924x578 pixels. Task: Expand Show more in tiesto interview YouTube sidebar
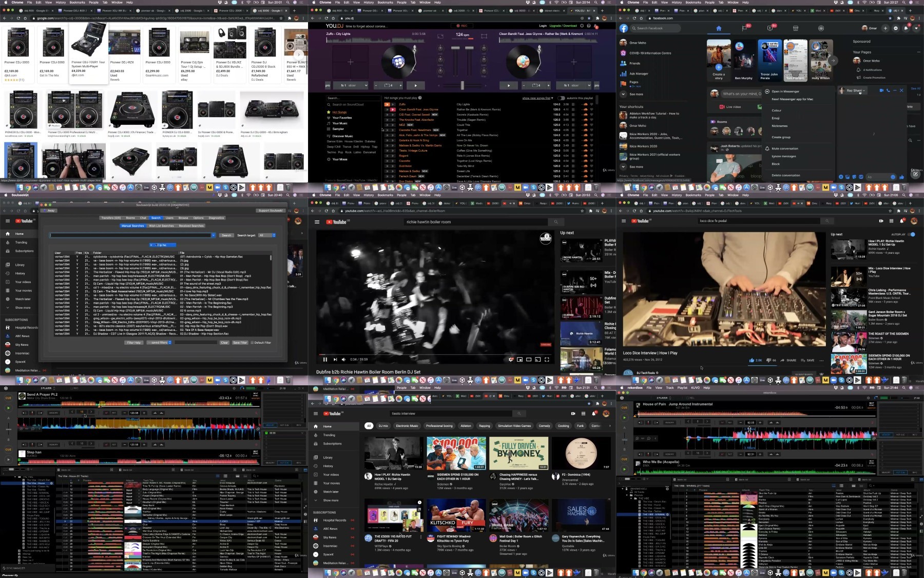click(331, 500)
